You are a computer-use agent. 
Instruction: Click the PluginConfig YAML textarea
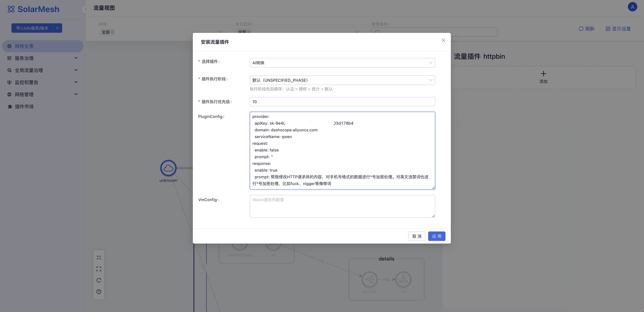point(342,150)
